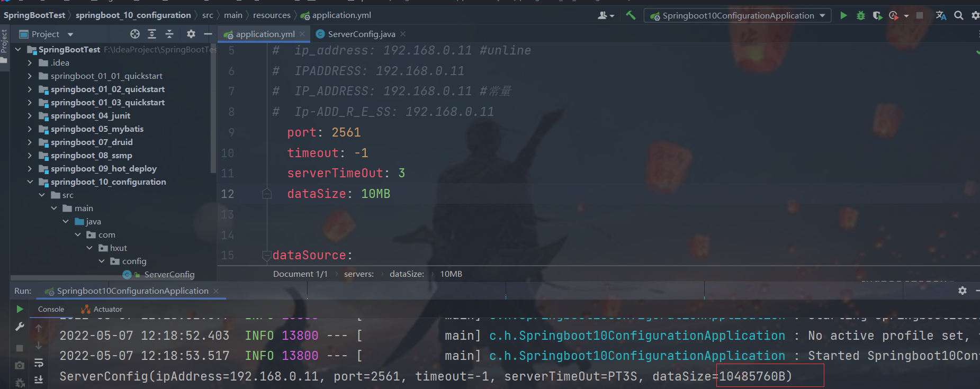Switch to ServerConfig.java editor tab
Viewport: 980px width, 389px height.
click(x=361, y=34)
